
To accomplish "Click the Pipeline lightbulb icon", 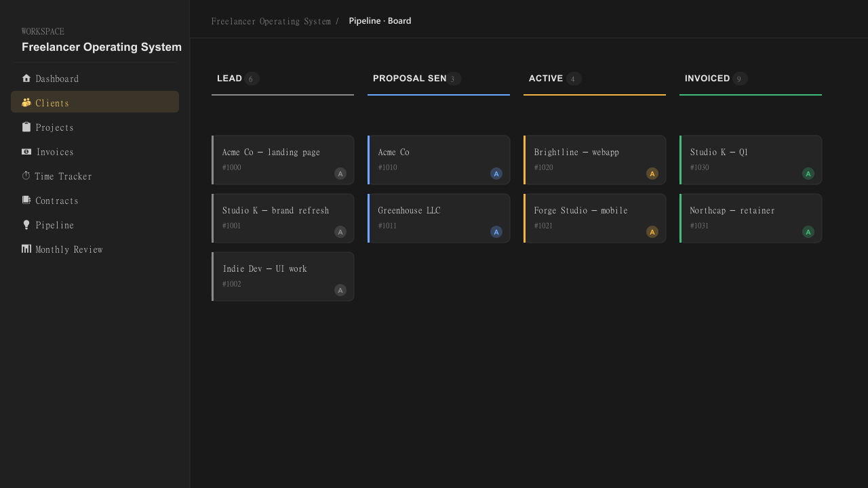I will click(26, 225).
